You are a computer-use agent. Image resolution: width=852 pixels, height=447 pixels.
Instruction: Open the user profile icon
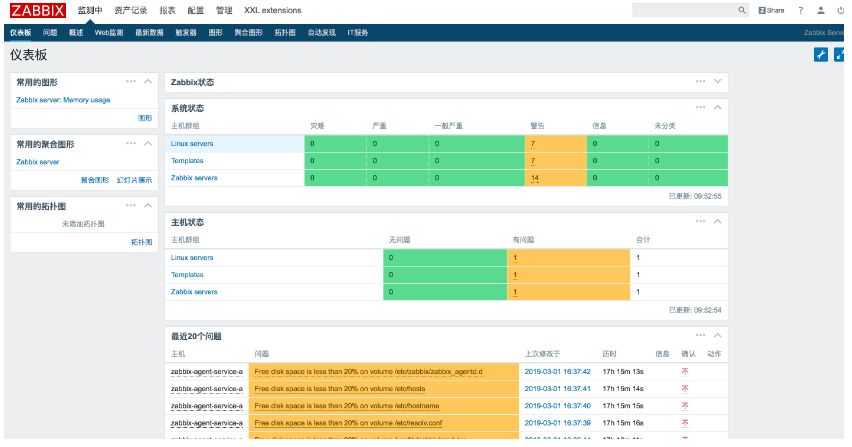[821, 10]
